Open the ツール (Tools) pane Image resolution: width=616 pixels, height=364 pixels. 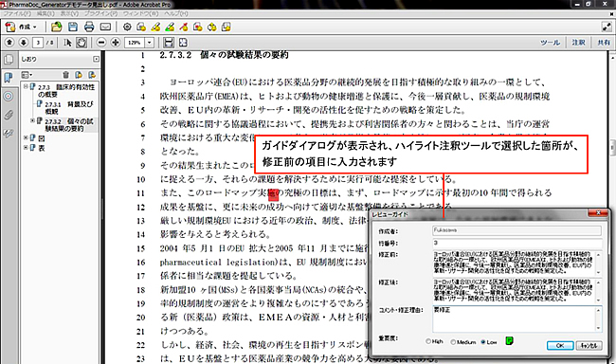[x=550, y=43]
